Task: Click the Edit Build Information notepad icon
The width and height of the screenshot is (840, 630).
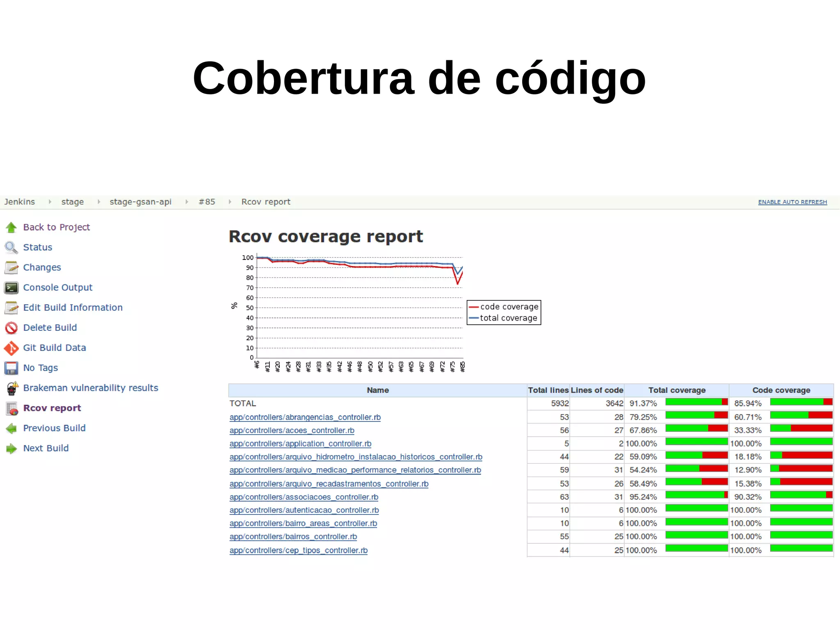Action: (x=11, y=308)
